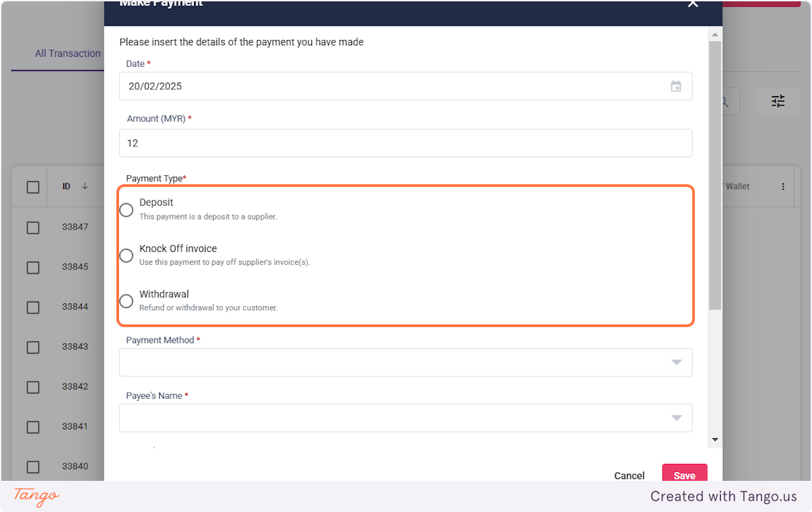Click the dialog vertical scrollbar thumb

click(715, 175)
